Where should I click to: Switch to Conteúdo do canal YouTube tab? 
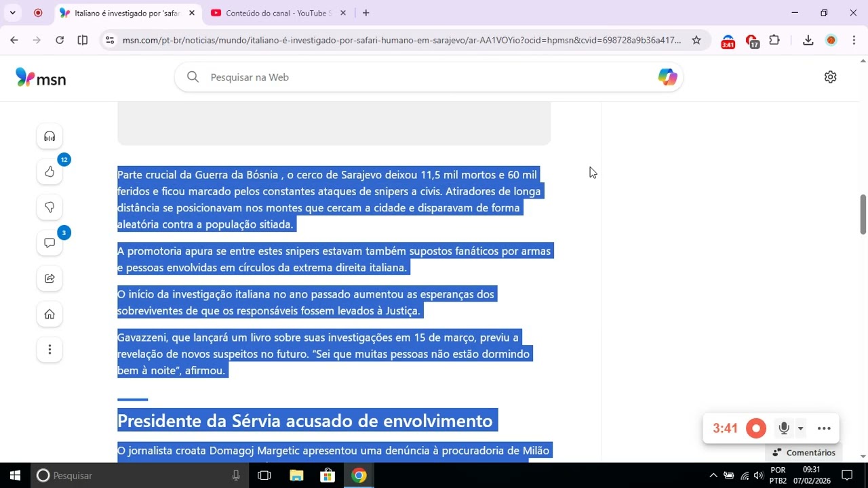coord(278,13)
